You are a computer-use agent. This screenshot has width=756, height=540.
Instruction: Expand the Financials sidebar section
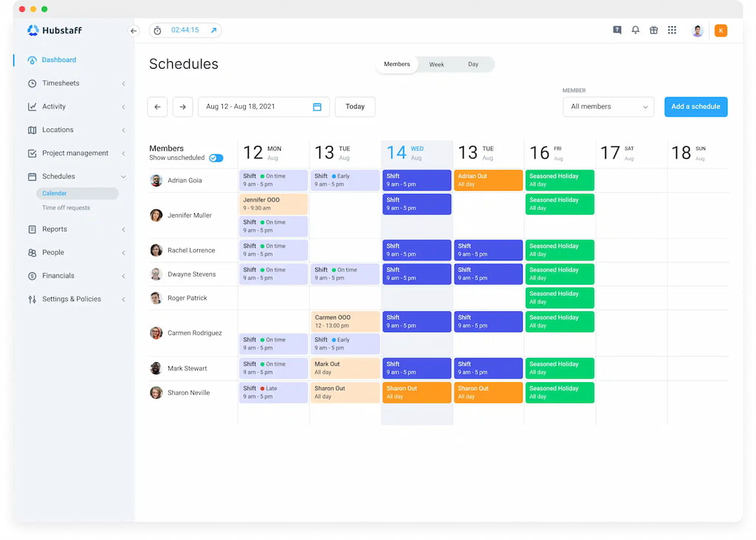pyautogui.click(x=55, y=276)
